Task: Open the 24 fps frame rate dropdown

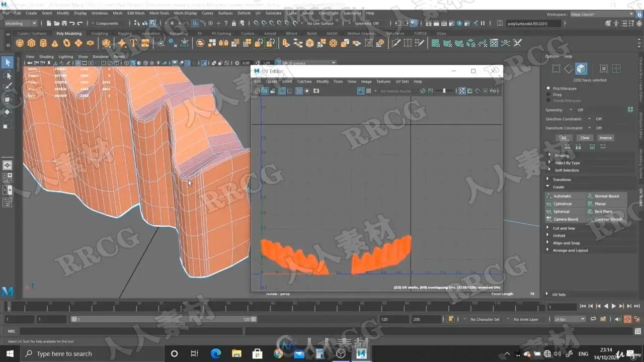Action: tap(570, 319)
